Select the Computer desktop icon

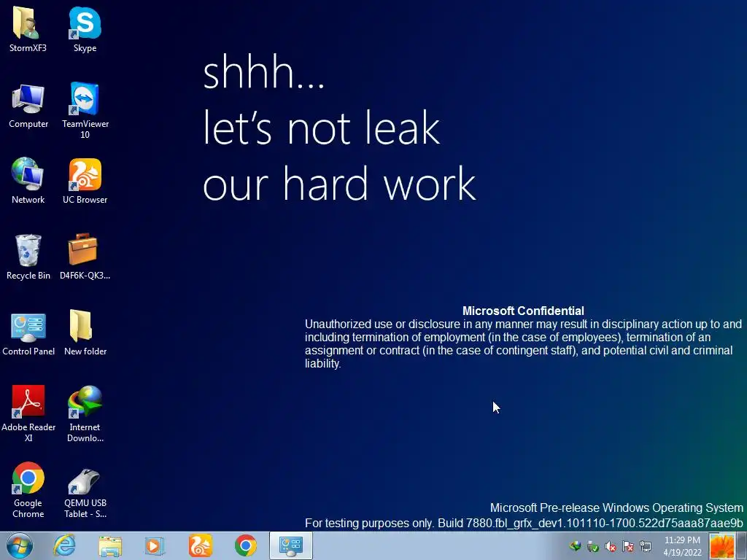point(28,106)
